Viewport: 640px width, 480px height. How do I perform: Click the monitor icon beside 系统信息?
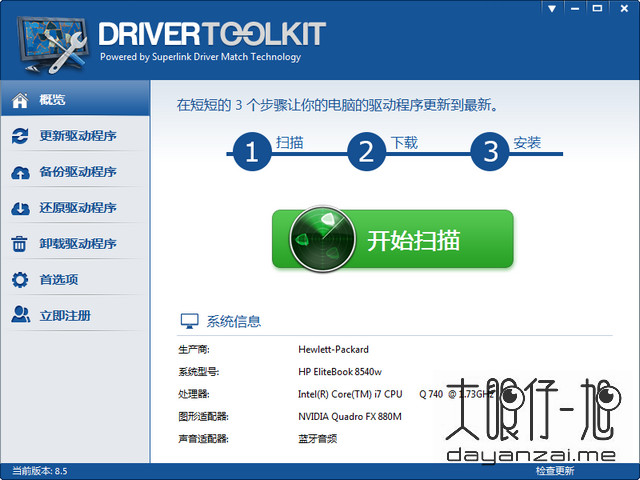click(x=189, y=321)
